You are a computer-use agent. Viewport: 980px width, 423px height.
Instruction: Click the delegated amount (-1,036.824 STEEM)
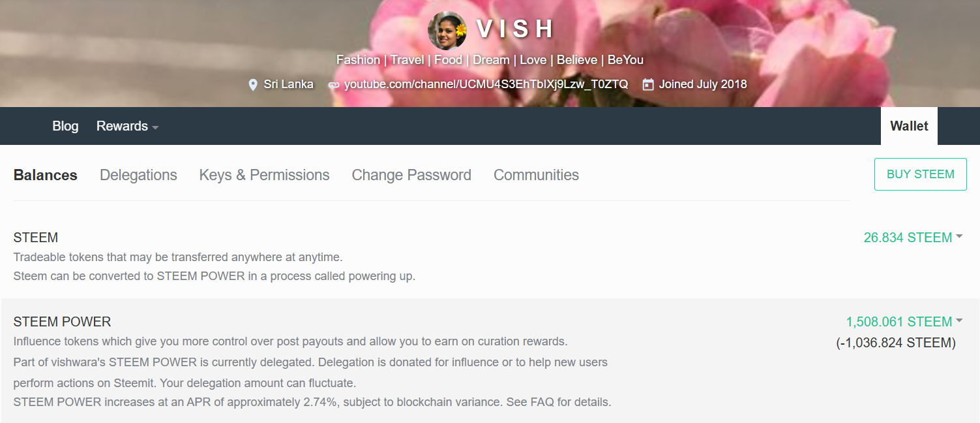(896, 343)
